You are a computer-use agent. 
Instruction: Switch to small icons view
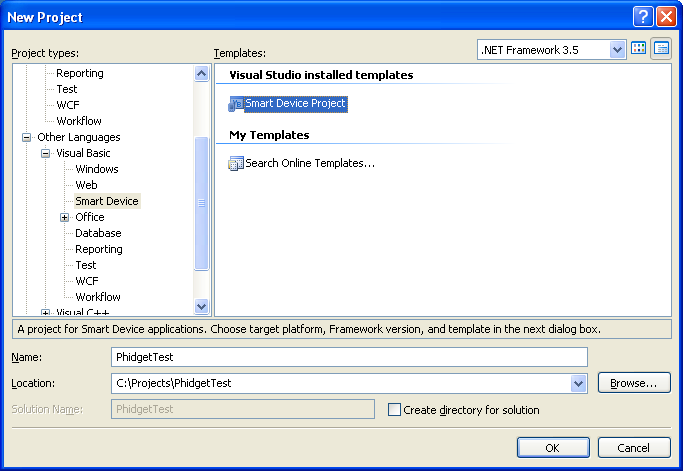click(x=661, y=49)
